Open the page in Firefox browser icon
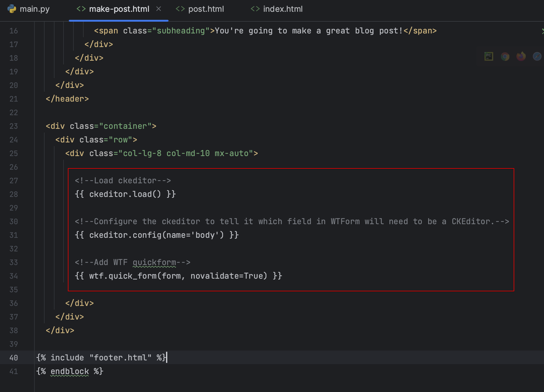Image resolution: width=544 pixels, height=392 pixels. tap(521, 56)
